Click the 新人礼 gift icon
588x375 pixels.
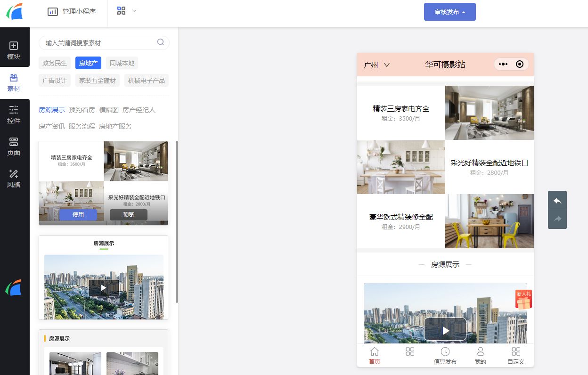tap(523, 299)
